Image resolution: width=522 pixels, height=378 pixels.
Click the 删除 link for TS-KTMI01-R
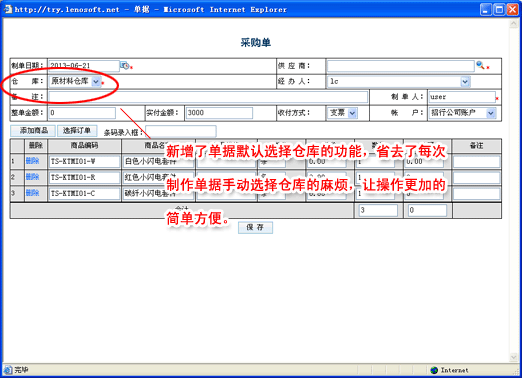32,177
